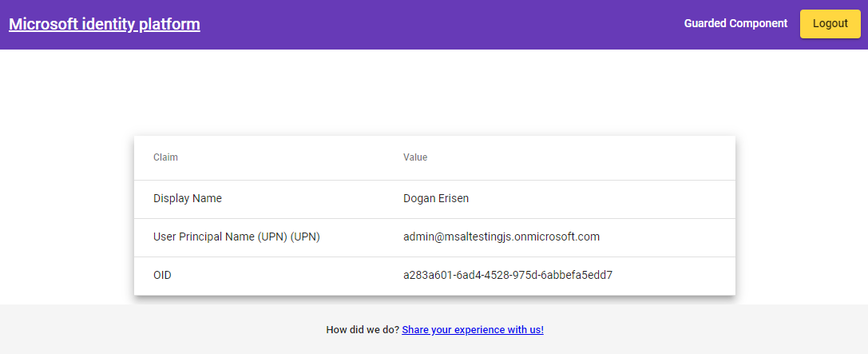Select the OID value a283a601-6ad4-4528-975d-6abbefa5edd7
Screen dimensions: 868x354
coord(508,275)
